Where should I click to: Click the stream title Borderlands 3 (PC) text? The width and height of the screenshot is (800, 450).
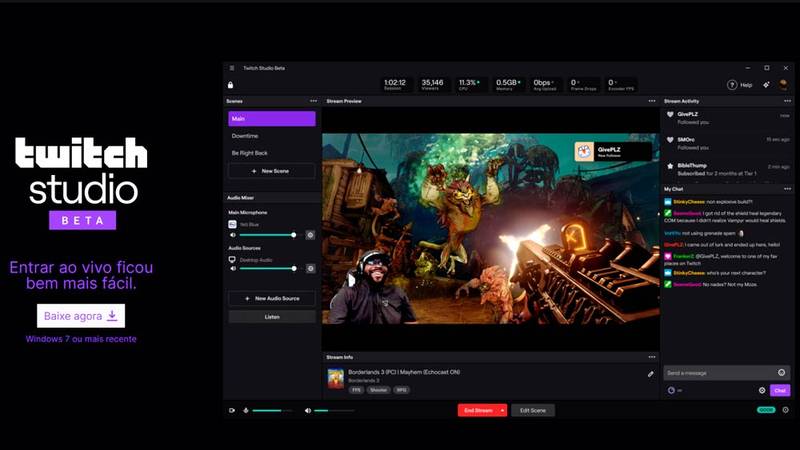click(x=404, y=372)
